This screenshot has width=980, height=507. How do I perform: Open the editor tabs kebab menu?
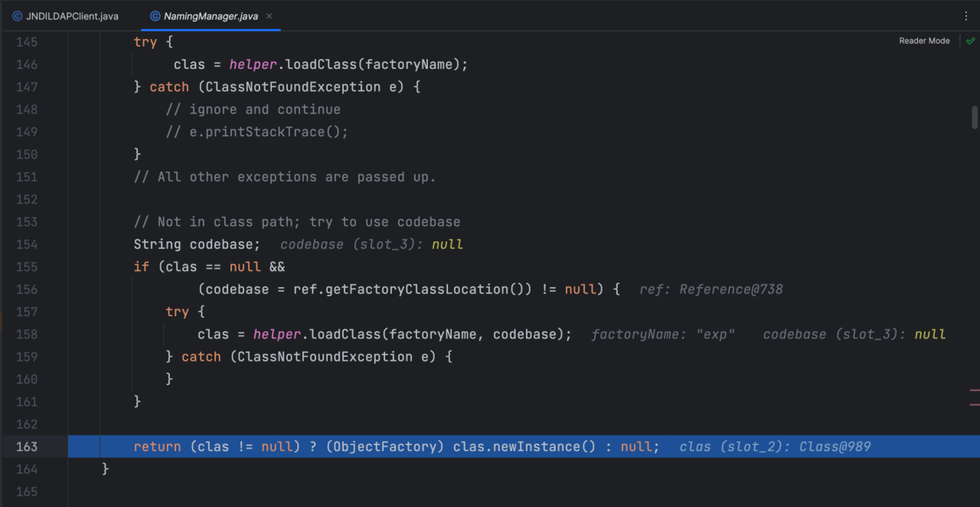(966, 16)
